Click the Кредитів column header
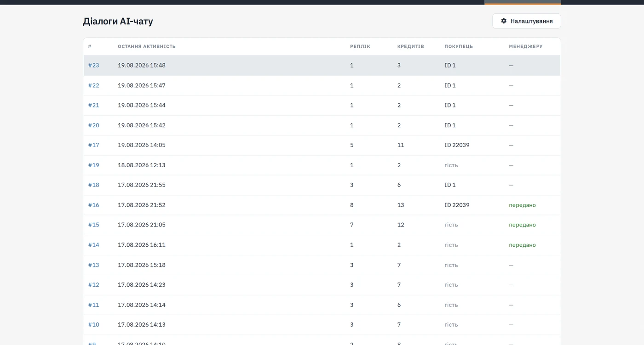The height and width of the screenshot is (345, 644). point(411,46)
